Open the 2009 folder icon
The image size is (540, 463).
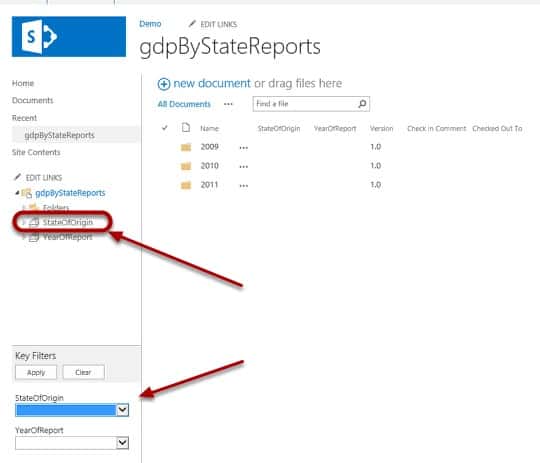click(x=186, y=147)
